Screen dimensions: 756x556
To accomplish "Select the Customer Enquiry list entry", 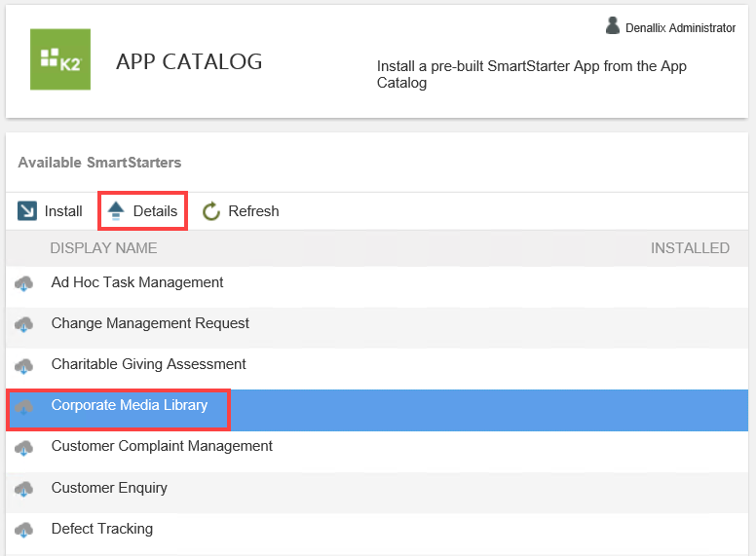I will point(109,488).
